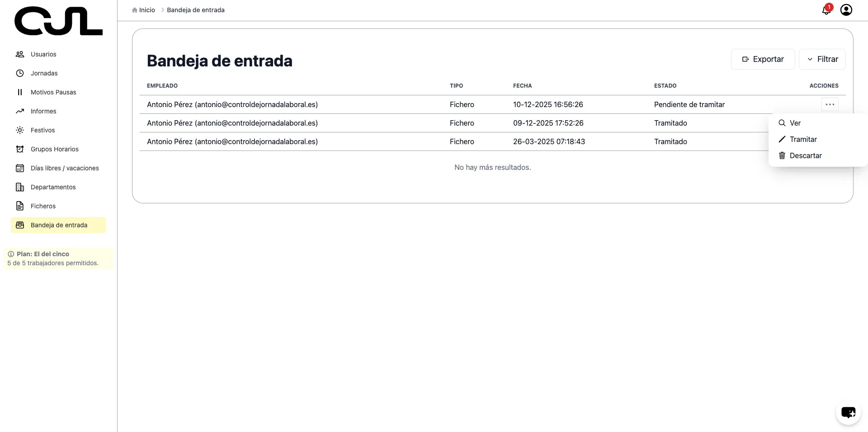Navigate to Grupos Horarios section
868x432 pixels.
pyautogui.click(x=54, y=149)
